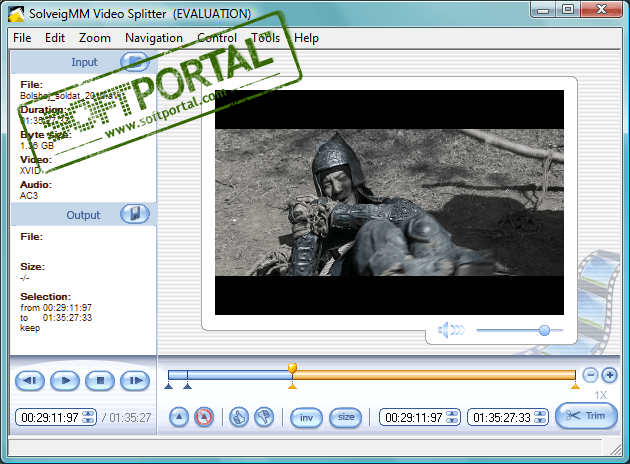Click the first blue timeline marker
The width and height of the screenshot is (630, 464).
point(169,386)
